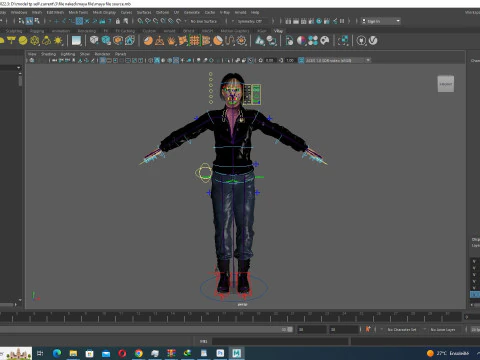Click the orange sphere material shelf icon
The height and width of the screenshot is (360, 480).
coord(148,41)
